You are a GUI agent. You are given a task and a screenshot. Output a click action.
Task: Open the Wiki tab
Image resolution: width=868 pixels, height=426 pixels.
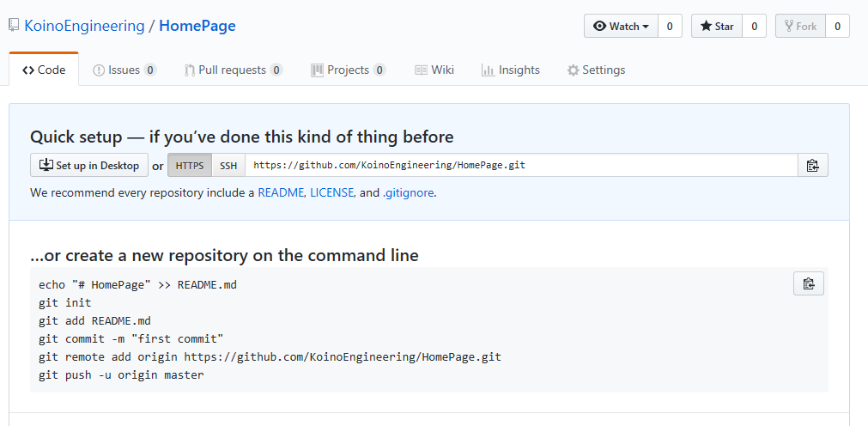click(434, 70)
